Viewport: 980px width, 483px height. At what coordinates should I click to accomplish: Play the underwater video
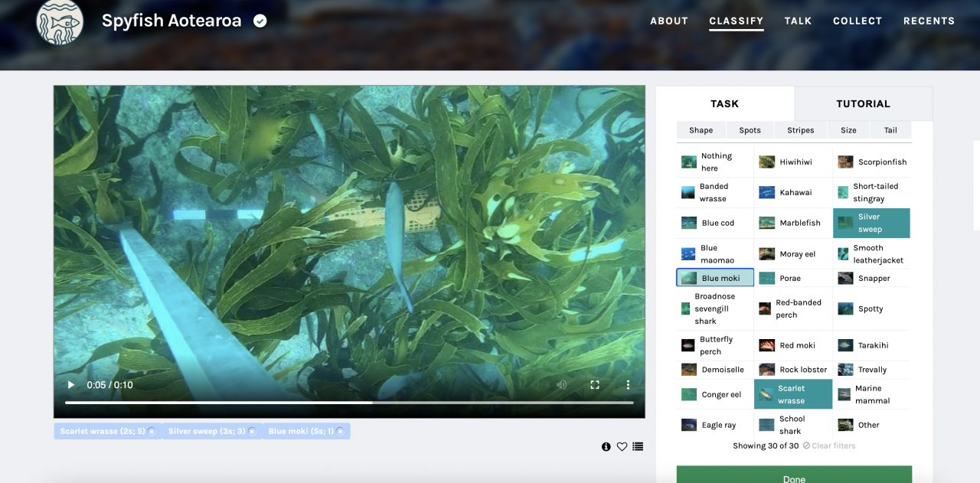pos(71,385)
